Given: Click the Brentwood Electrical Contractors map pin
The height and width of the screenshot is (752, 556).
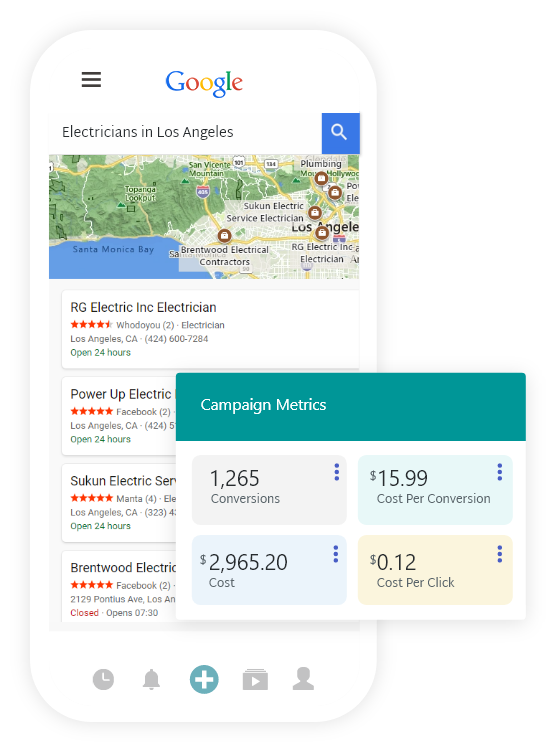Looking at the screenshot, I should tap(224, 235).
